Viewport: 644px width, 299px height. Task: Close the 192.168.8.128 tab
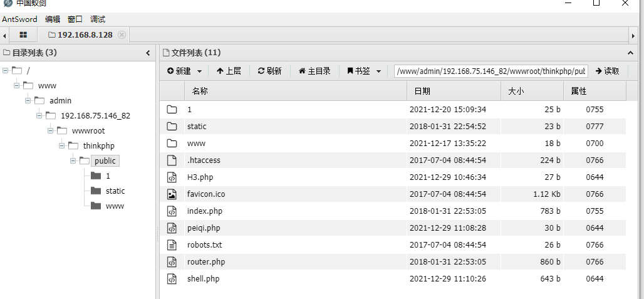point(122,35)
